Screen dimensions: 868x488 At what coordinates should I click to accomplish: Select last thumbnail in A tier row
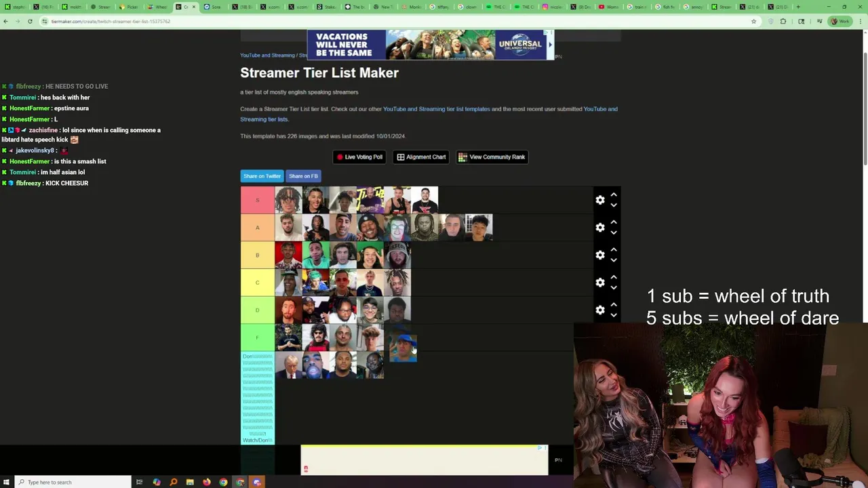coord(479,228)
